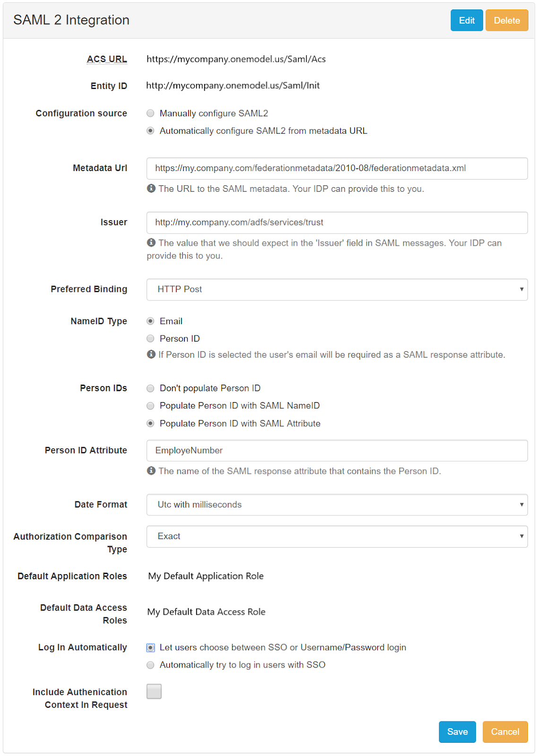Click the info icon below Issuer field
The image size is (536, 756).
point(151,242)
